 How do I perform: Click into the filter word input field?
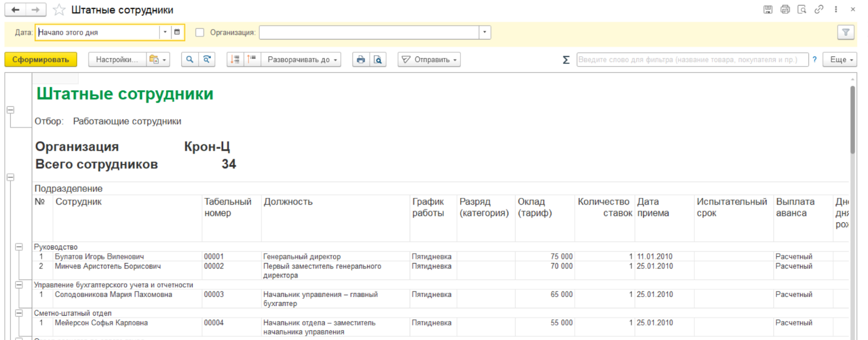point(692,59)
